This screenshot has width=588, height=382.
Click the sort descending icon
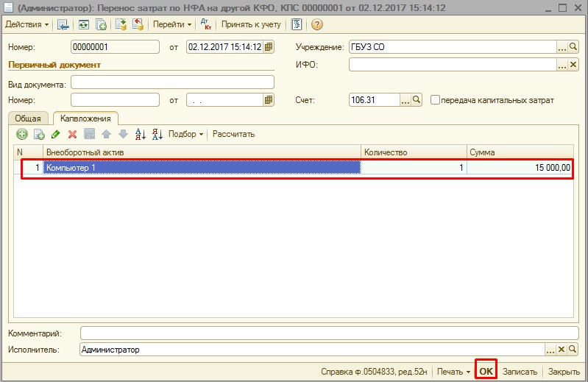[x=156, y=134]
